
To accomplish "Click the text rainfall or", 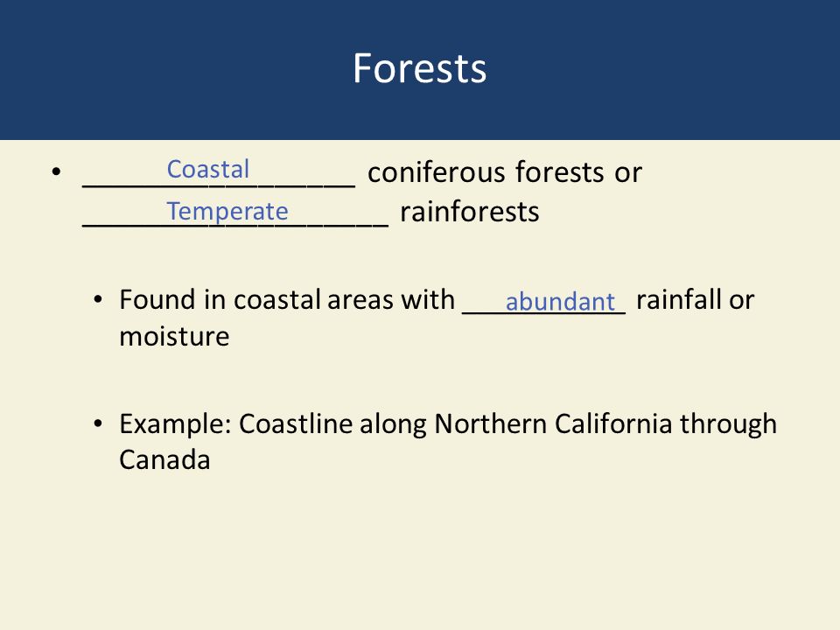I will [x=695, y=299].
